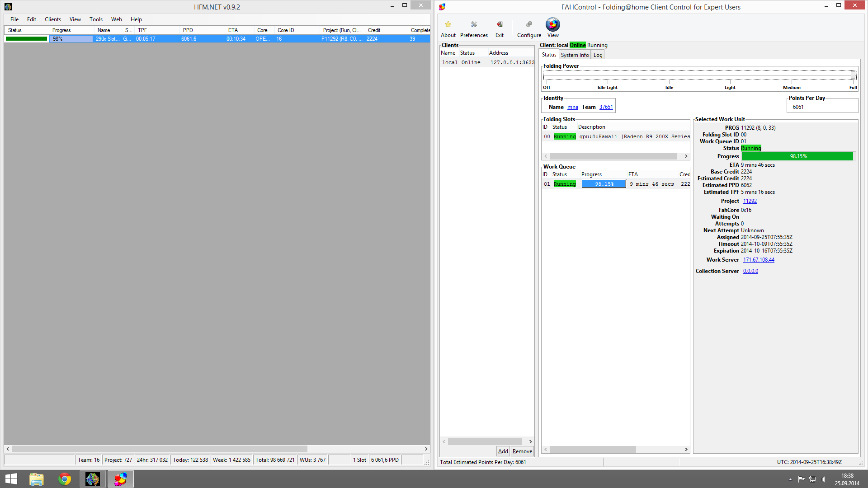
Task: Open the Tools menu in HFM.NET
Action: point(96,19)
